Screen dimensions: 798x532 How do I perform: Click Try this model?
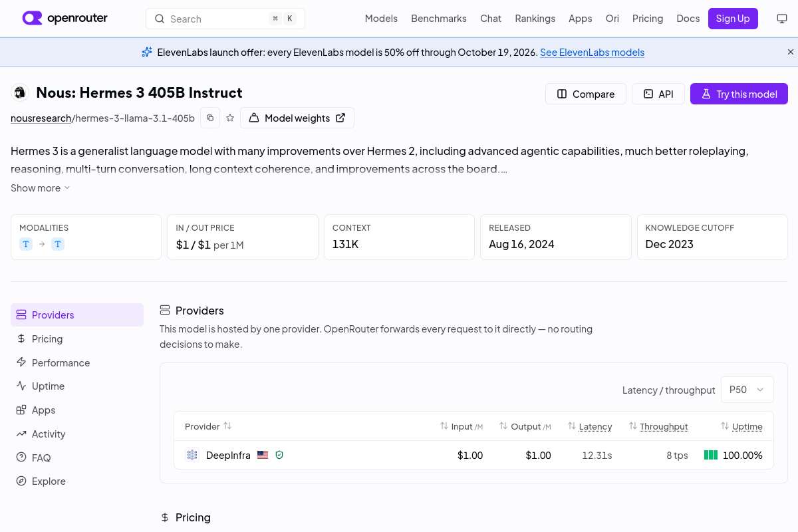(739, 94)
